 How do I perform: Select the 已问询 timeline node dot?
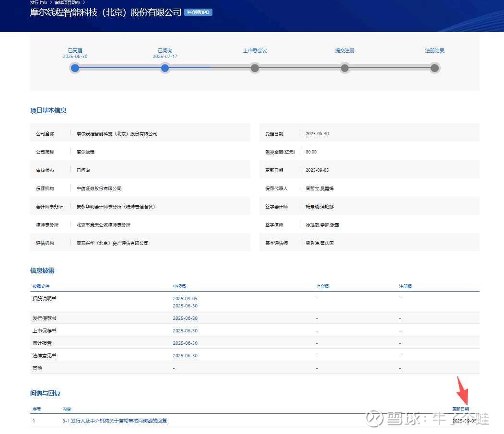(165, 68)
